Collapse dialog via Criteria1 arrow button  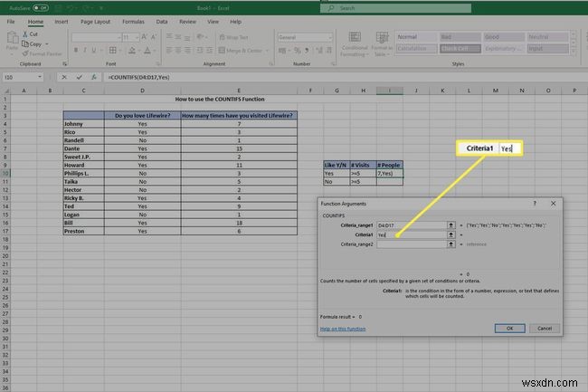coord(450,234)
